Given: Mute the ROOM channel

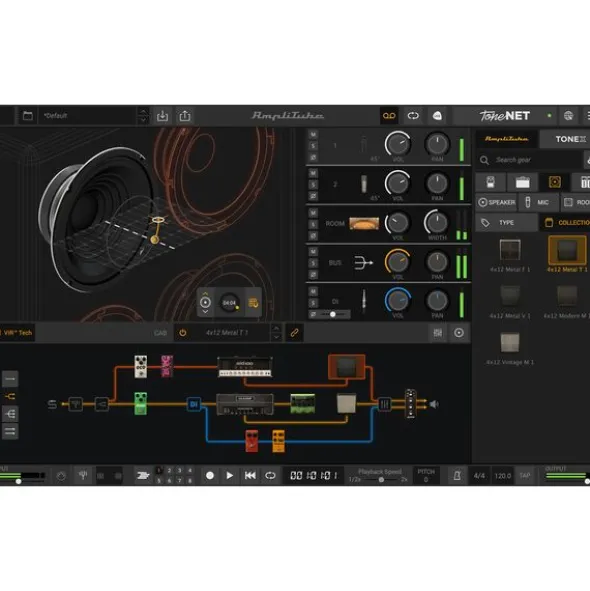Looking at the screenshot, I should click(313, 213).
